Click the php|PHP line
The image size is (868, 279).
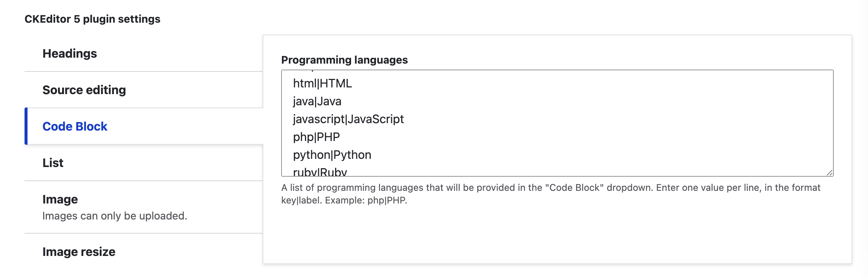[x=316, y=137]
